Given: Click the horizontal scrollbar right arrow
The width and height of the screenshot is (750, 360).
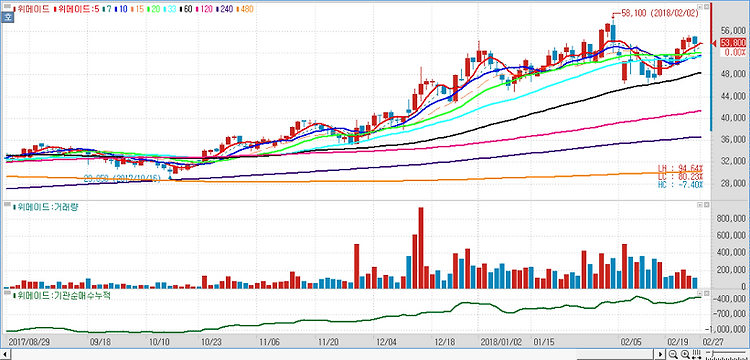Looking at the screenshot, I should pos(660,354).
